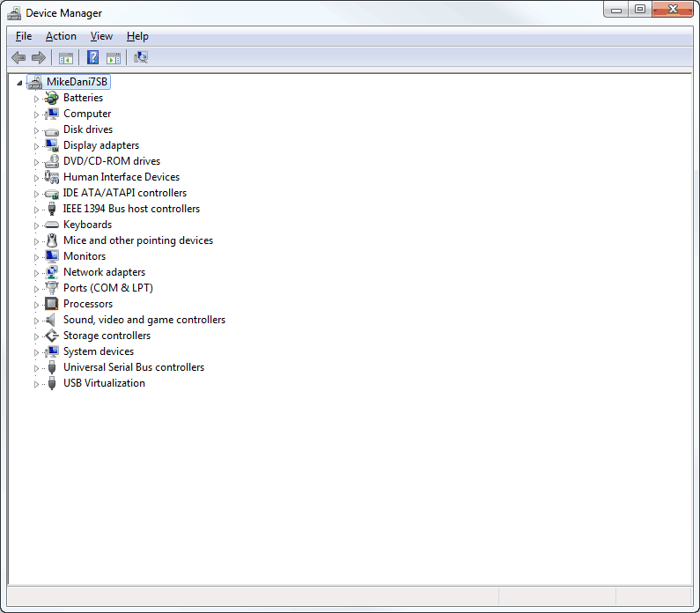Click the Forward arrow toolbar icon
Viewport: 700px width, 613px height.
pyautogui.click(x=39, y=57)
